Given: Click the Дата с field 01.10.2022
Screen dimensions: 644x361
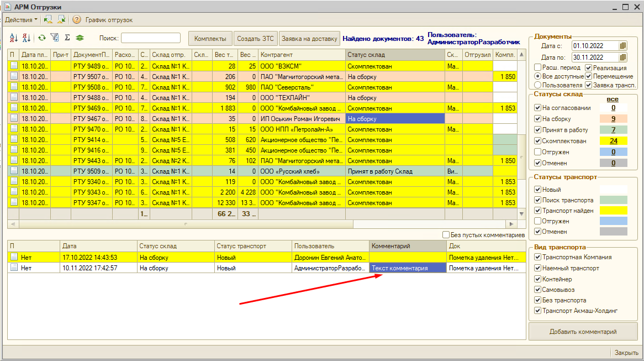Looking at the screenshot, I should (x=595, y=46).
